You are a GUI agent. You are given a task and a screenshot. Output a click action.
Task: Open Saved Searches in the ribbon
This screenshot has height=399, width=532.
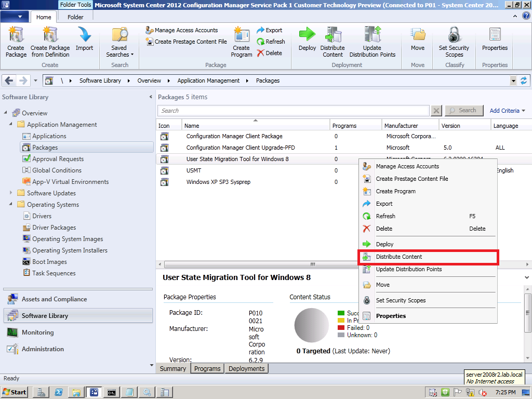coord(120,42)
